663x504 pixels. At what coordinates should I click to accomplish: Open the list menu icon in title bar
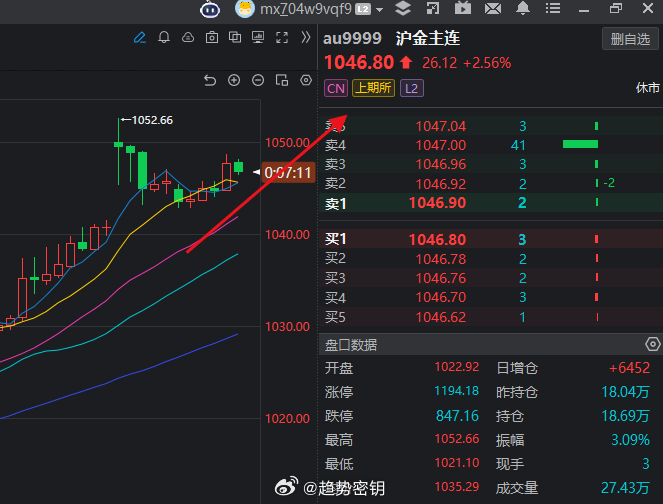click(x=553, y=8)
